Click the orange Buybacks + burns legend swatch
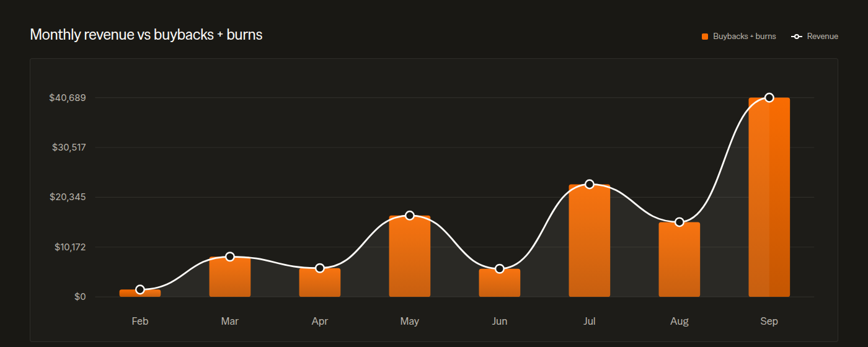 (705, 37)
